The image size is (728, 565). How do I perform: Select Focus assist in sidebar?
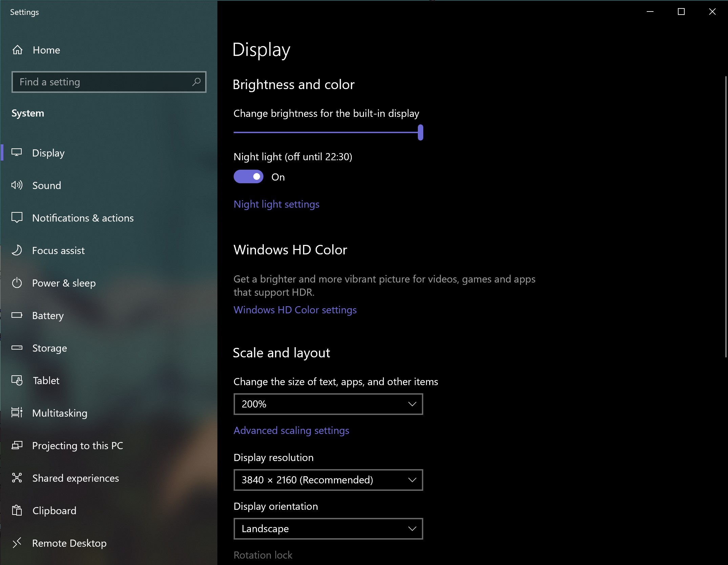(59, 250)
